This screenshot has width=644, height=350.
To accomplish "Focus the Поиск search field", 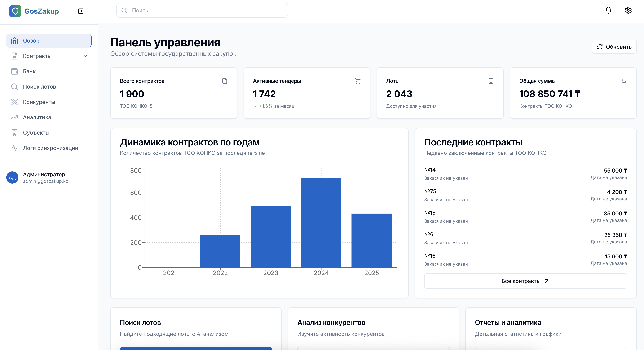I will pyautogui.click(x=202, y=10).
